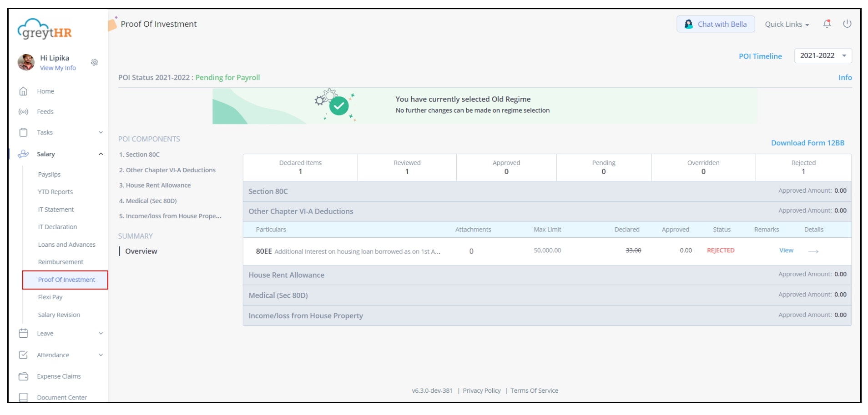The image size is (868, 415).
Task: Select the Overview summary tab
Action: click(x=141, y=251)
